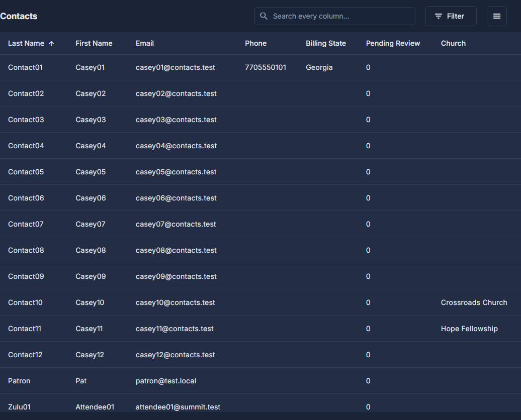Sort by Phone column header

pos(255,44)
